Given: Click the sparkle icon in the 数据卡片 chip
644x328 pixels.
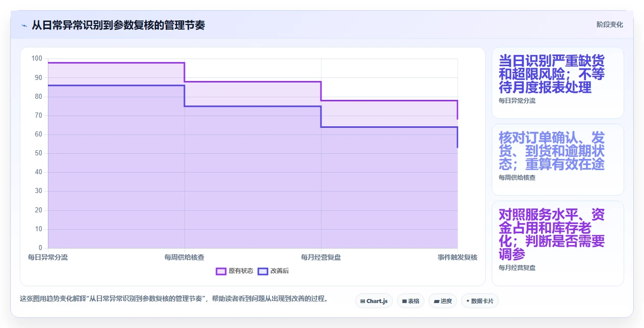Looking at the screenshot, I should point(468,302).
